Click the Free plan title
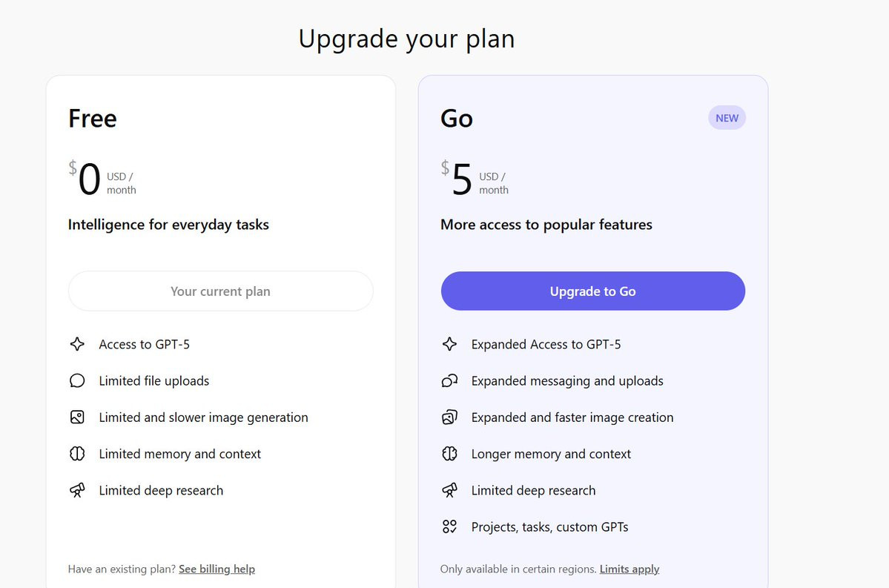The height and width of the screenshot is (588, 889). pyautogui.click(x=93, y=119)
